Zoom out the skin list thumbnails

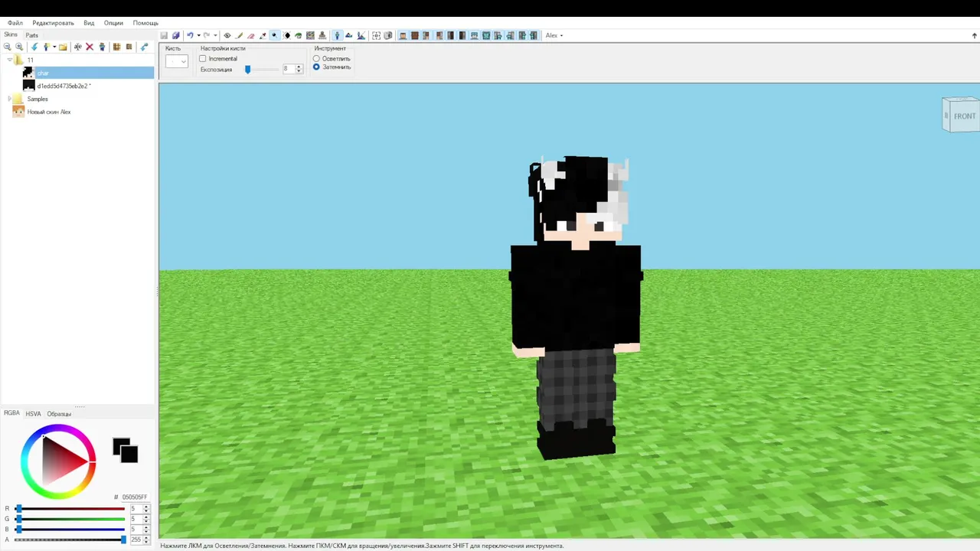(7, 47)
